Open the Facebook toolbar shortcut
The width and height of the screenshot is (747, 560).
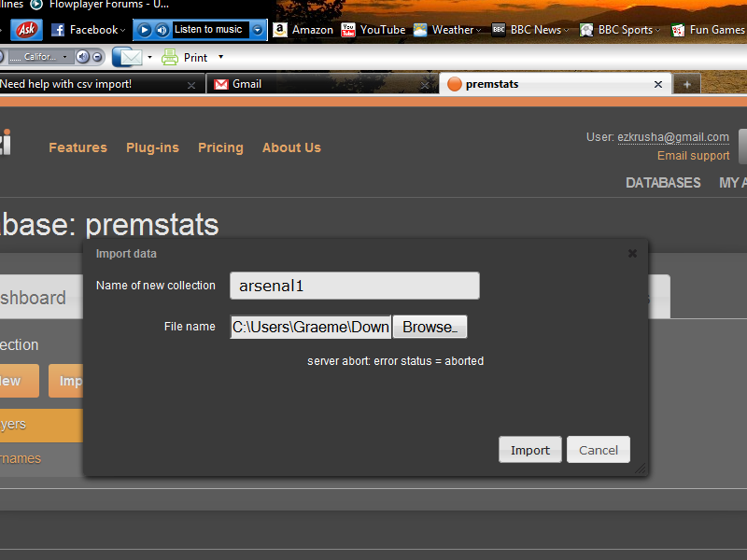tap(86, 30)
